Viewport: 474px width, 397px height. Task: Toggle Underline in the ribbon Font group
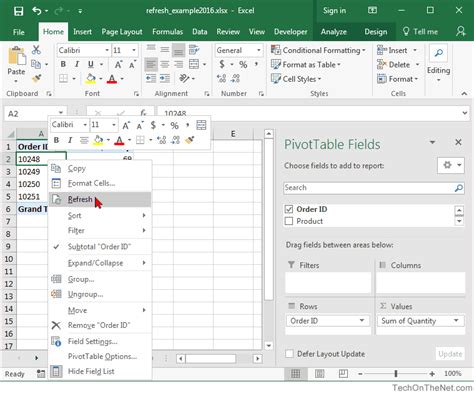click(91, 64)
